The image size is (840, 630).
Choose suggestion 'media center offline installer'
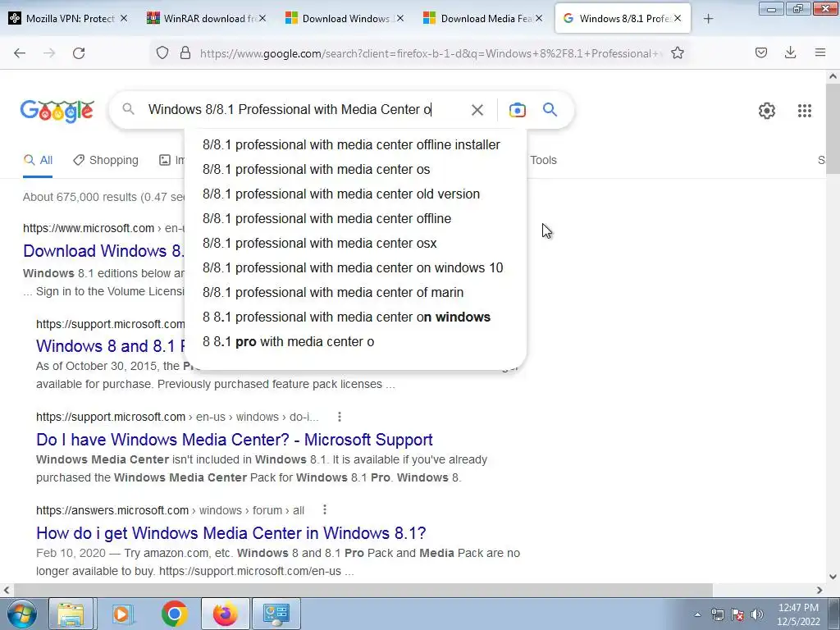pyautogui.click(x=355, y=144)
